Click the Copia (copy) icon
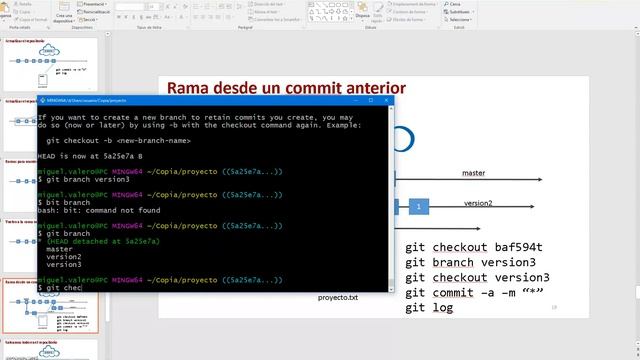Screen dimensions: 640x360 click(16, 12)
